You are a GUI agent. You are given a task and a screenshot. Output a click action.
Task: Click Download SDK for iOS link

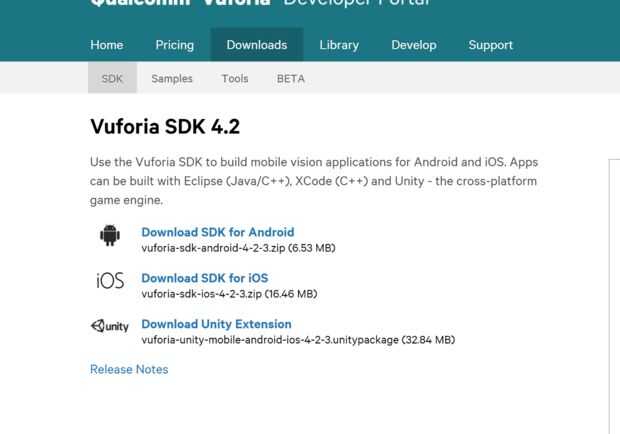(x=205, y=278)
